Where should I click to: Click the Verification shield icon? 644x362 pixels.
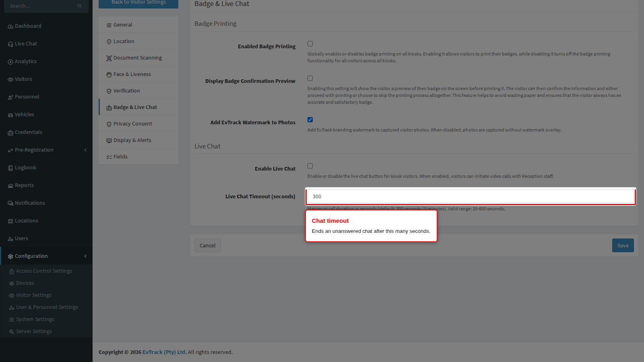click(109, 91)
